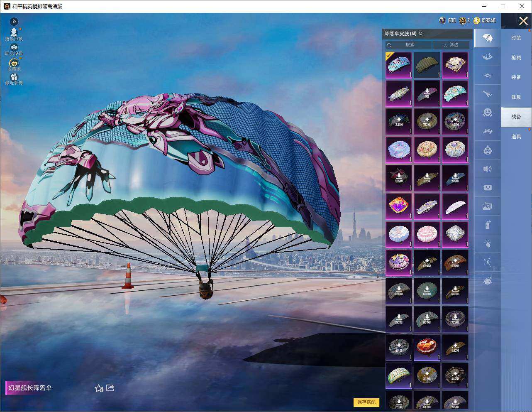This screenshot has height=412, width=532.
Task: Open the roast chicken dinner category icon
Action: click(487, 281)
